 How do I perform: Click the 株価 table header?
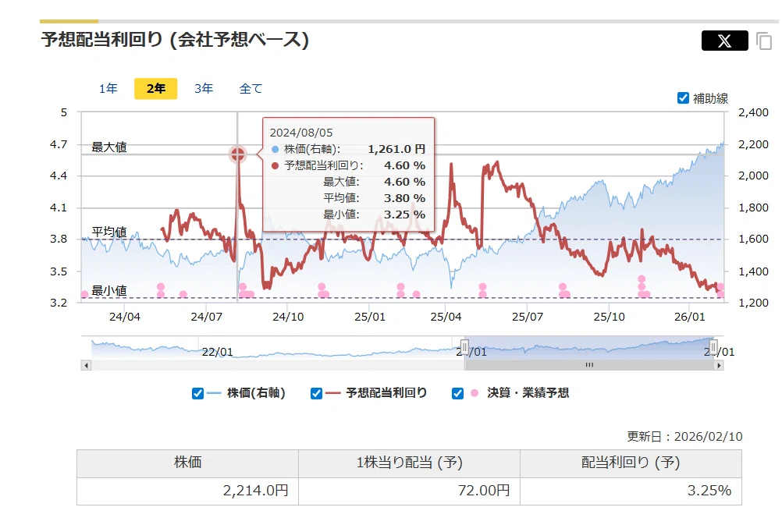pos(187,463)
